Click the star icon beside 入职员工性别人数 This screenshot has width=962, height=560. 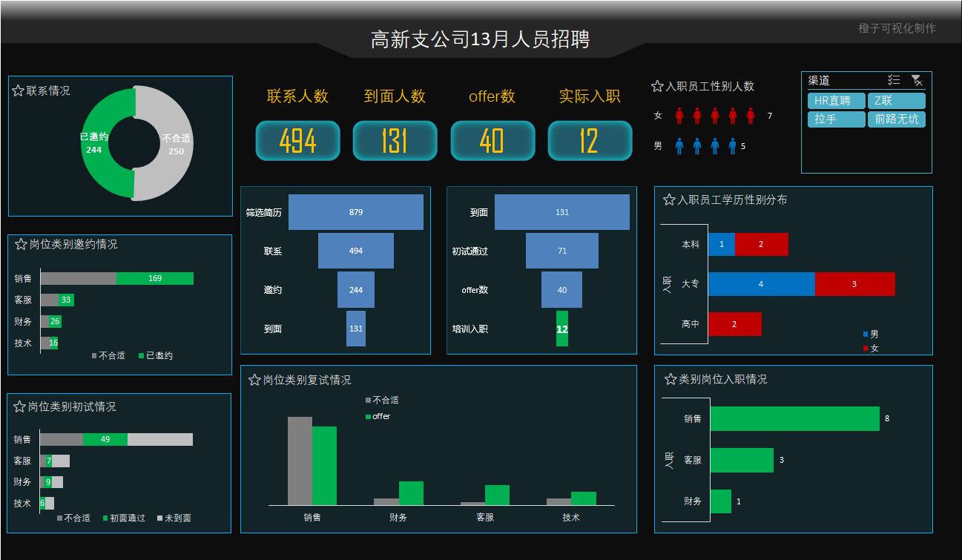pyautogui.click(x=657, y=86)
